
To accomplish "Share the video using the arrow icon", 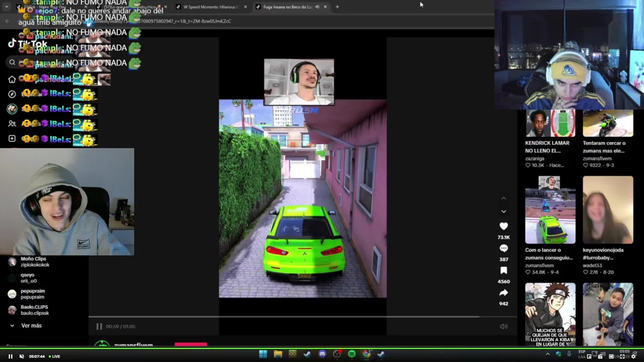I will coord(504,293).
